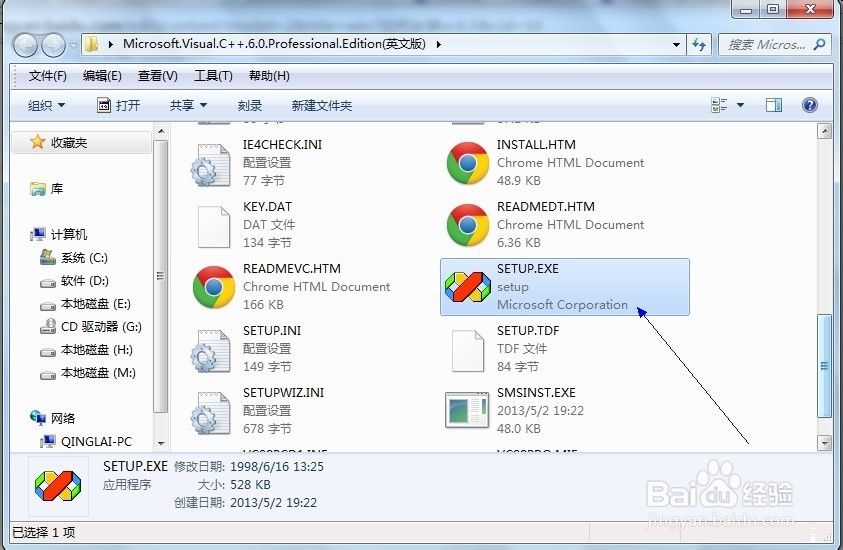The height and width of the screenshot is (550, 843).
Task: Select the KEY.DAT blank file icon
Action: 213,227
